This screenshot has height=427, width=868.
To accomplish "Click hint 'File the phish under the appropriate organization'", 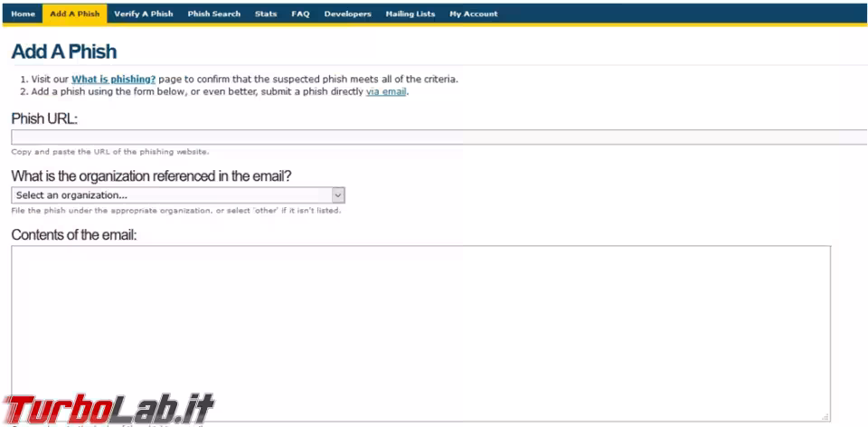I will 176,211.
